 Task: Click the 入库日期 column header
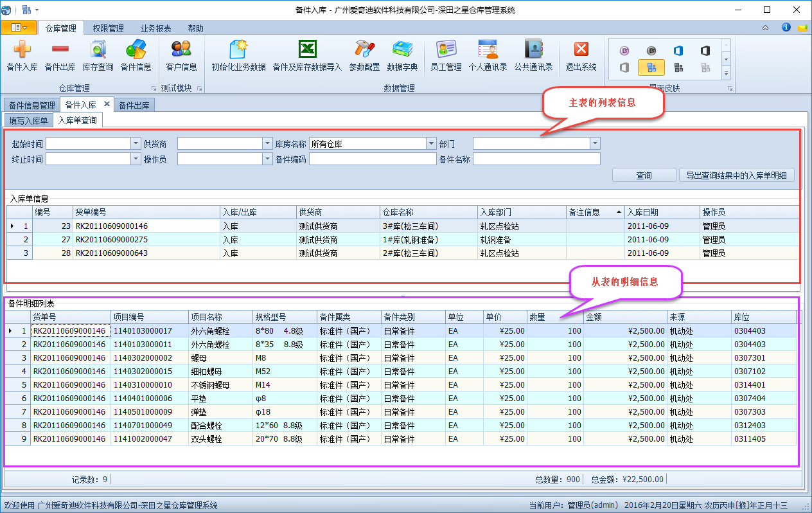point(662,212)
